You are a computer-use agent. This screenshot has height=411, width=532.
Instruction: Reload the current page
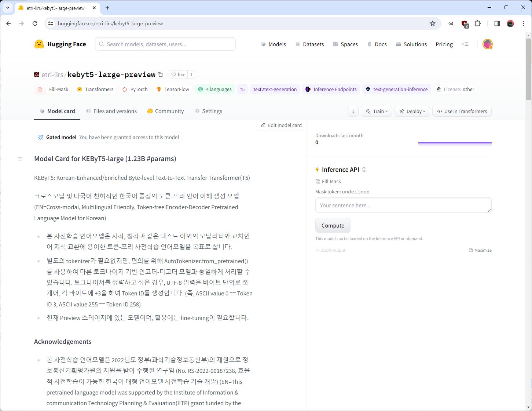(x=35, y=23)
